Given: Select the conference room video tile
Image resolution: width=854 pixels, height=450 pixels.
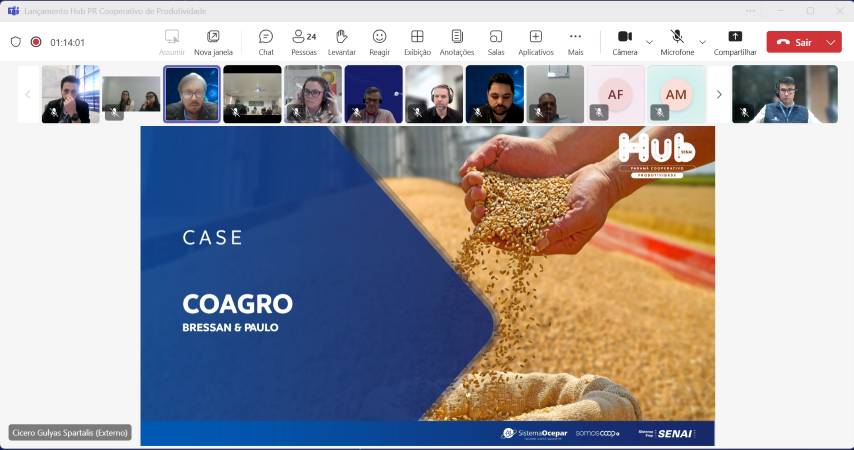Looking at the screenshot, I should [252, 94].
